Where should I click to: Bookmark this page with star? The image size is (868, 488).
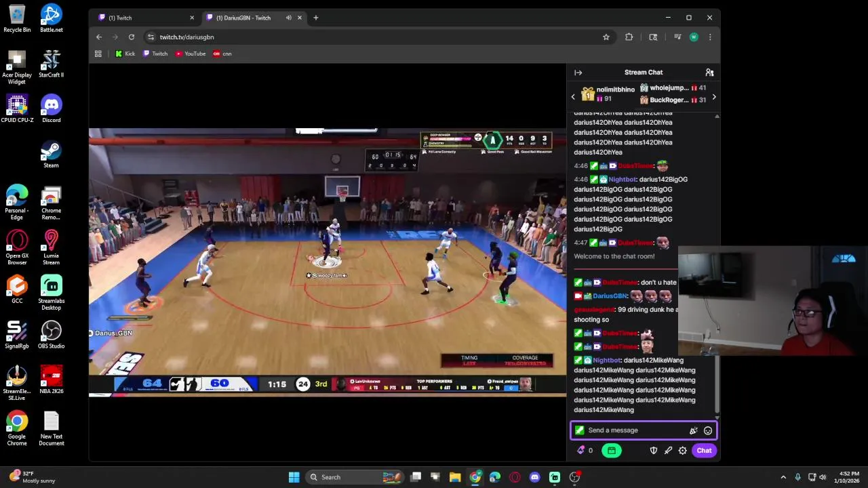tap(606, 37)
